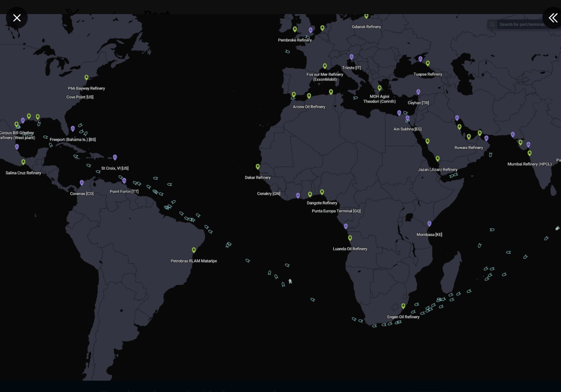Click the Punta Europa Terminal [GQ] label

pos(336,211)
